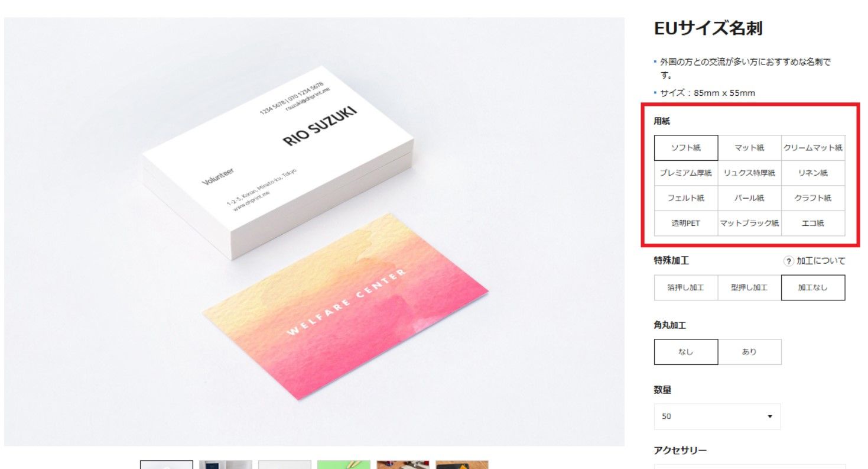The width and height of the screenshot is (868, 469).
Task: Pick リネン紙 paper option
Action: (x=813, y=173)
